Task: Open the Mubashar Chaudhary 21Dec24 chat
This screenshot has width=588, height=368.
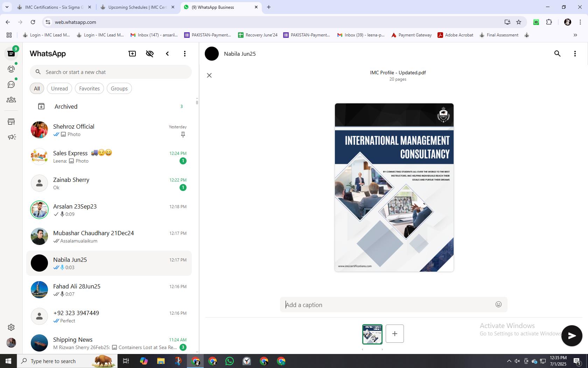Action: click(109, 237)
